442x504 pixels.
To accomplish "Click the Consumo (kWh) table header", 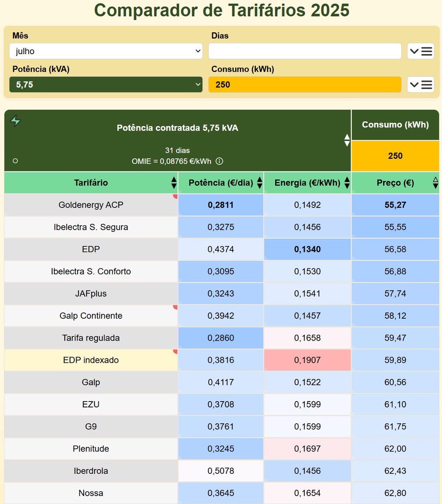I will pos(395,125).
